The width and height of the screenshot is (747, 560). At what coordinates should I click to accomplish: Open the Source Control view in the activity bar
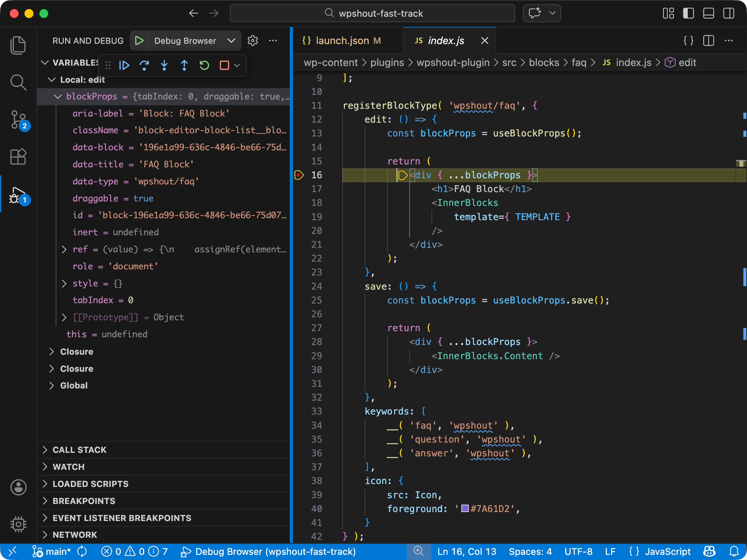tap(18, 119)
